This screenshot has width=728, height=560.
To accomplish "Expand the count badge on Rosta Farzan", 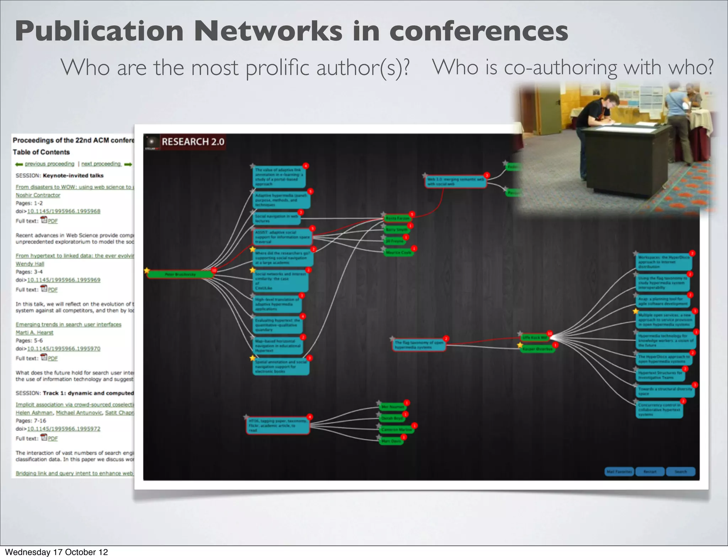I will 412,214.
